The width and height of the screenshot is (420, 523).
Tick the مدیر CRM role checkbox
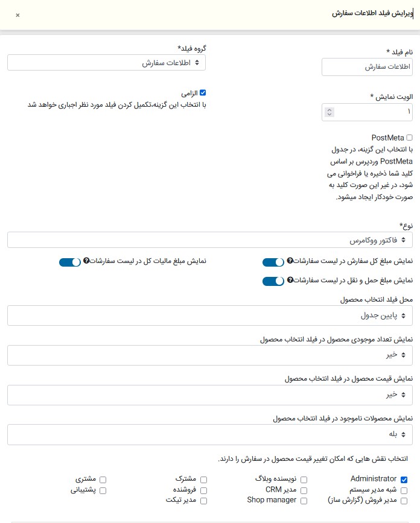304,490
